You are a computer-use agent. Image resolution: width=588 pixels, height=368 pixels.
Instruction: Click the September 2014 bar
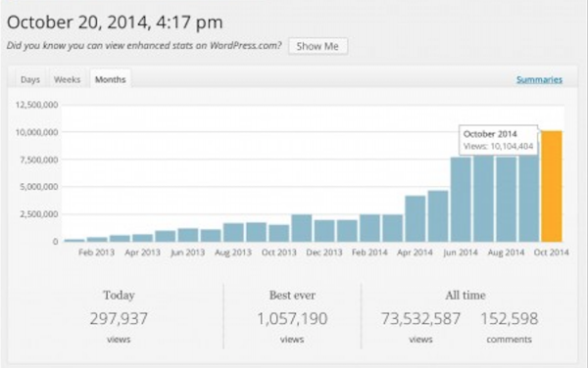point(529,198)
